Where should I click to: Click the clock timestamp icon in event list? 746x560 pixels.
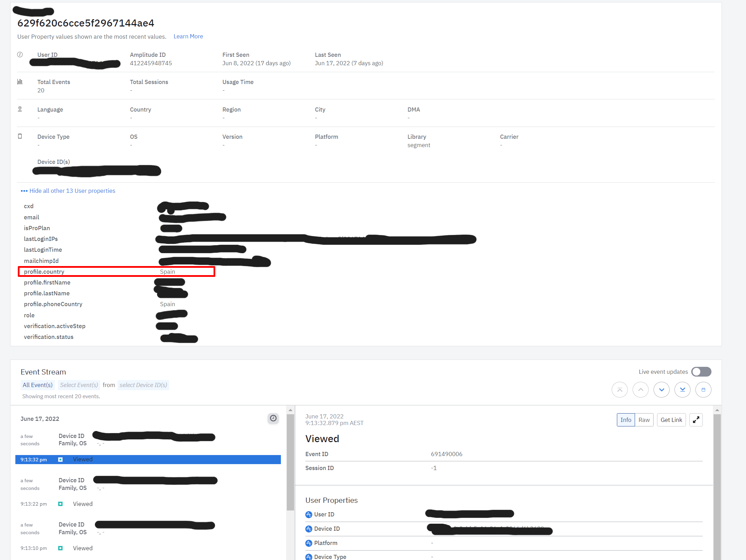pyautogui.click(x=273, y=418)
